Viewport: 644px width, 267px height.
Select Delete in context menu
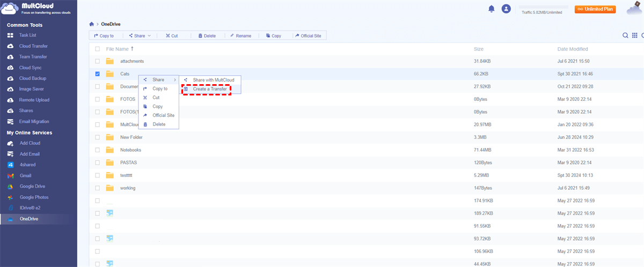point(159,124)
